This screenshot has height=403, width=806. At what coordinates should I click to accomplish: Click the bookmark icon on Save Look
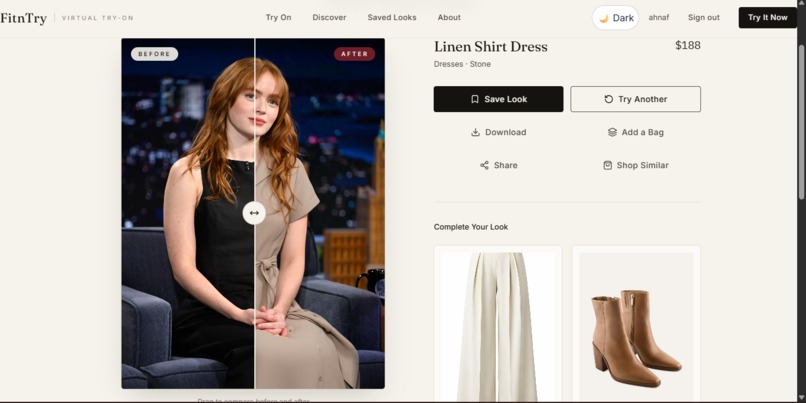[x=475, y=99]
